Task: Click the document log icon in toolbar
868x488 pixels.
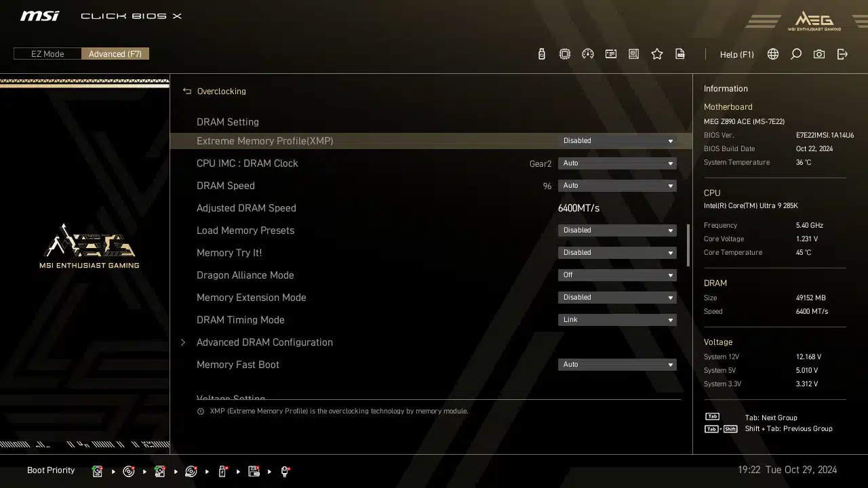Action: tap(680, 54)
